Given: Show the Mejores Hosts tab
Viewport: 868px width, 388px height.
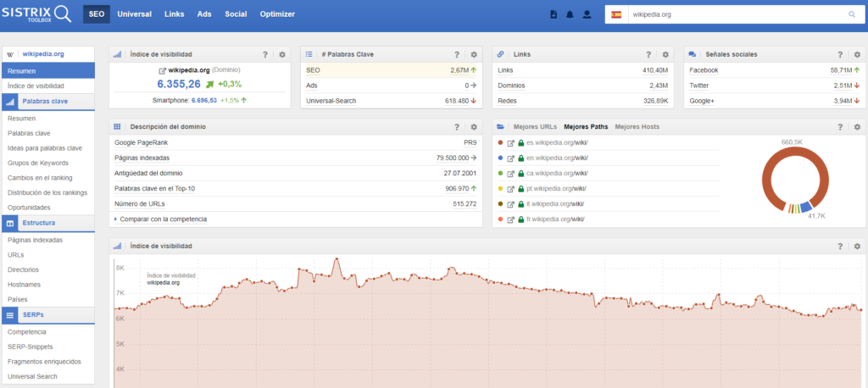Looking at the screenshot, I should tap(637, 127).
